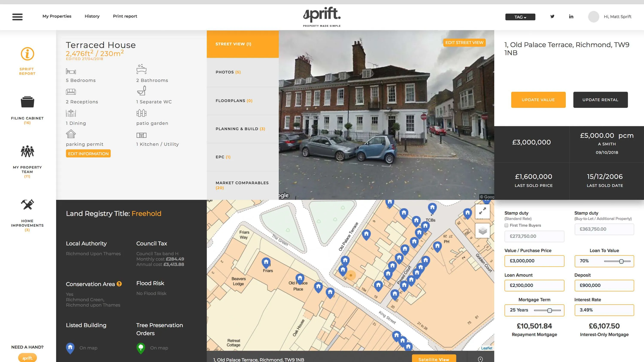
Task: Switch to Satellite View
Action: 434,359
